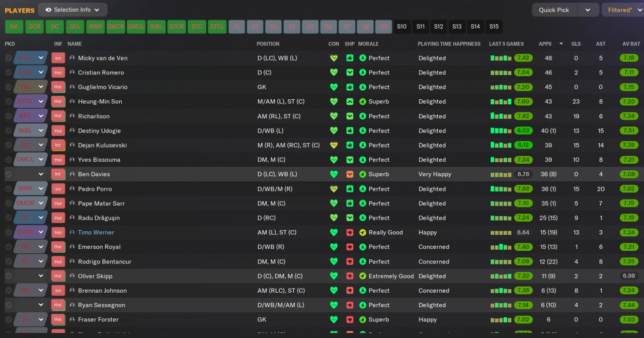
Task: Toggle the picked checkmark for Ryan Sessegnon
Action: coord(9,305)
